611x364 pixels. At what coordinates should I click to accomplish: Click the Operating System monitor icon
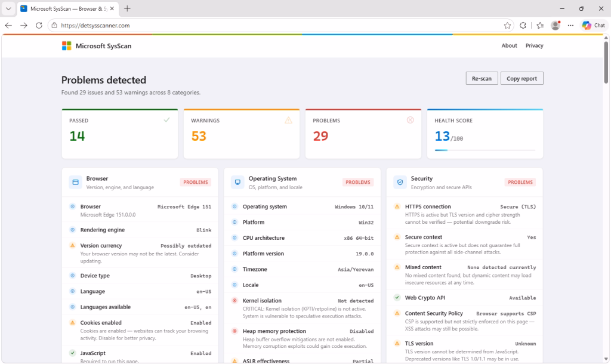tap(237, 182)
